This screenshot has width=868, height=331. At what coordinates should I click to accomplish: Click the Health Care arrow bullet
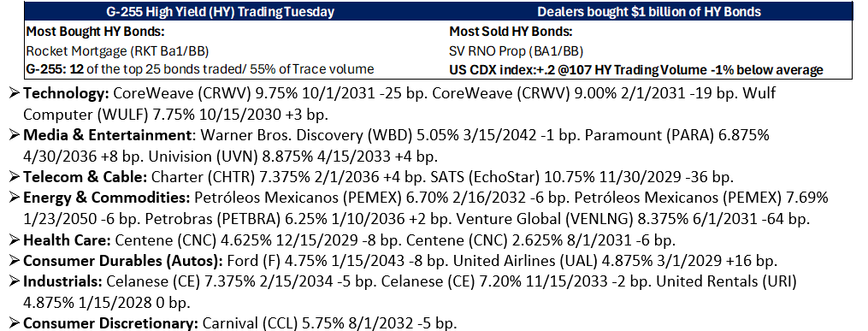coord(14,240)
